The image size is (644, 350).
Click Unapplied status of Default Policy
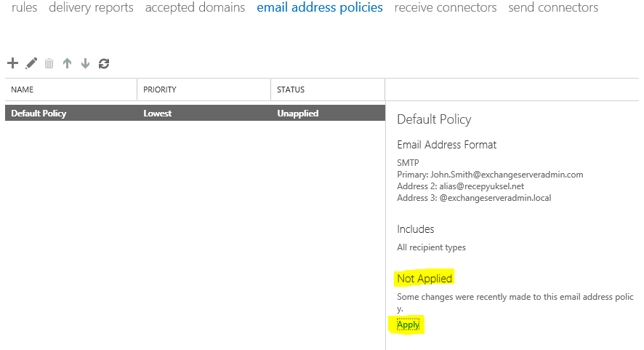pyautogui.click(x=298, y=114)
